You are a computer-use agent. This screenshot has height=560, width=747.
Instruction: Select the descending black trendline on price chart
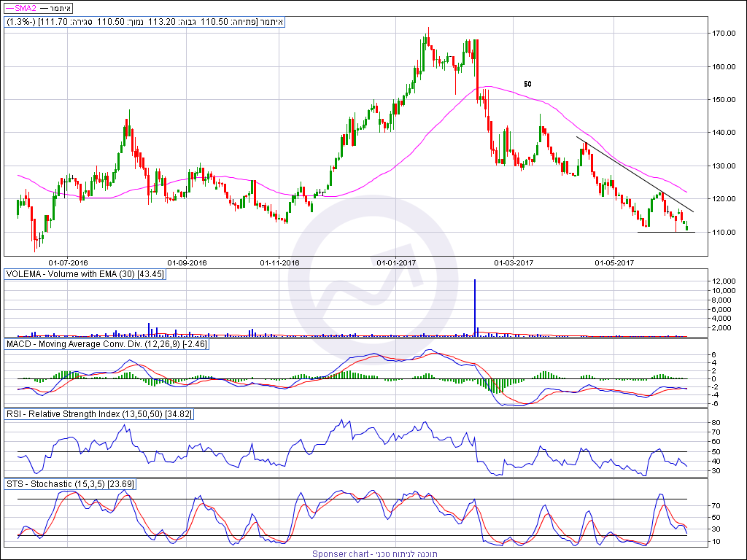pyautogui.click(x=633, y=174)
